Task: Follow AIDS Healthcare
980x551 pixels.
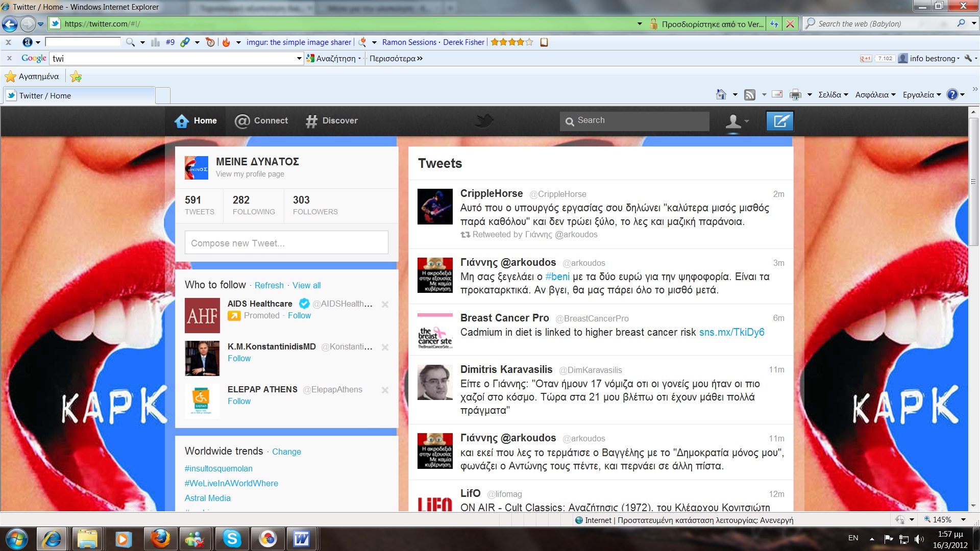Action: [x=299, y=316]
